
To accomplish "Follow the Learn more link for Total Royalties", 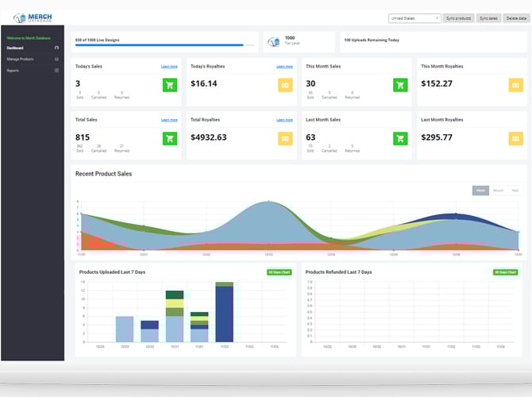I will tap(284, 120).
